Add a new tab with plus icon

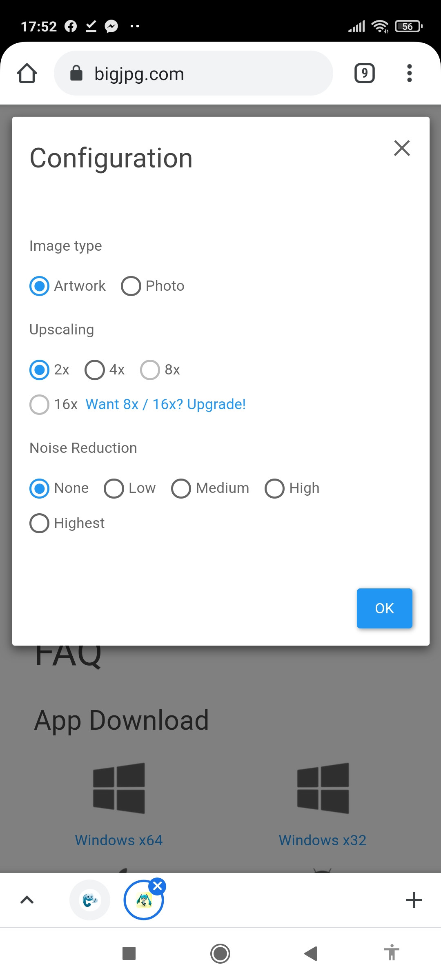coord(414,900)
